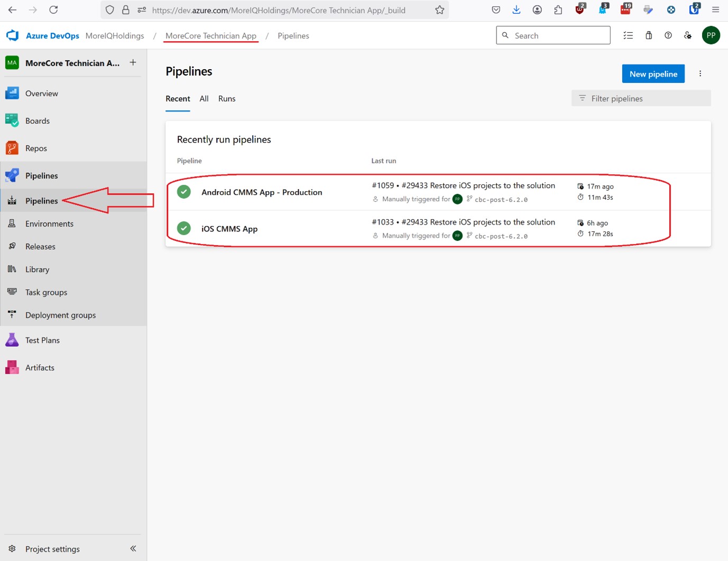Click the Azure DevOps logo icon

pyautogui.click(x=12, y=35)
